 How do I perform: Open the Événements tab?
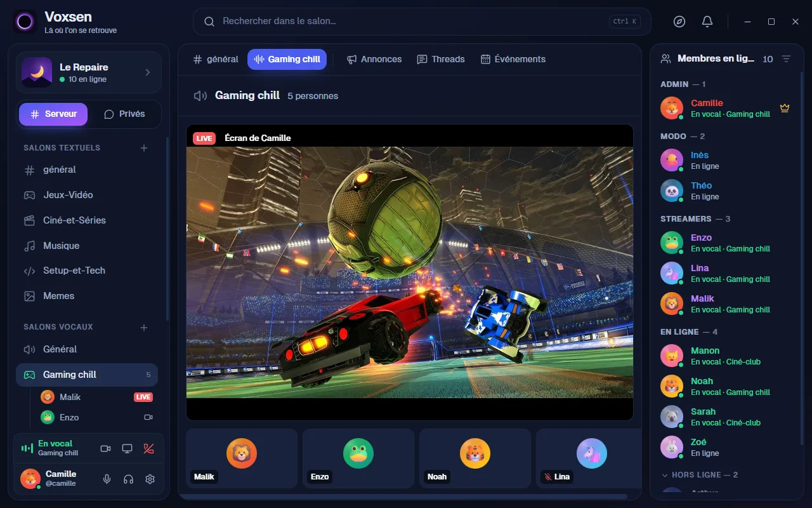(513, 59)
